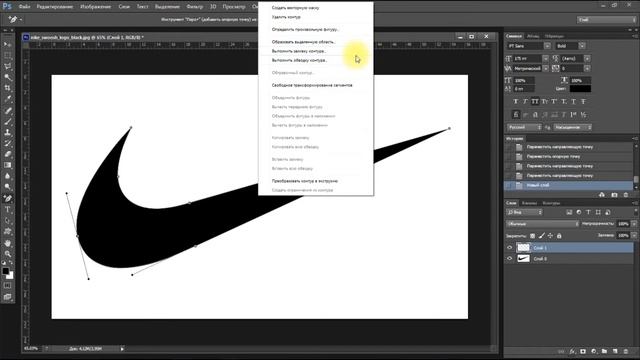Select the Pen tool in toolbox

(8, 199)
